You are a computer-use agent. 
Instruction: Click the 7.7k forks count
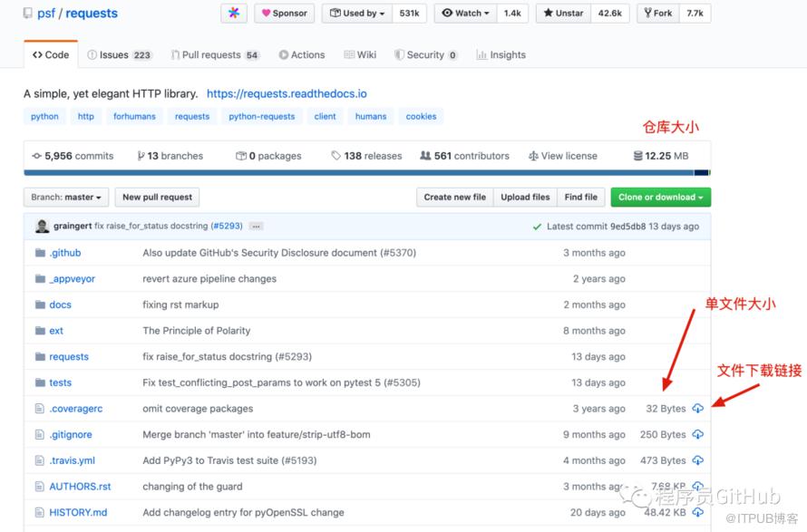695,14
